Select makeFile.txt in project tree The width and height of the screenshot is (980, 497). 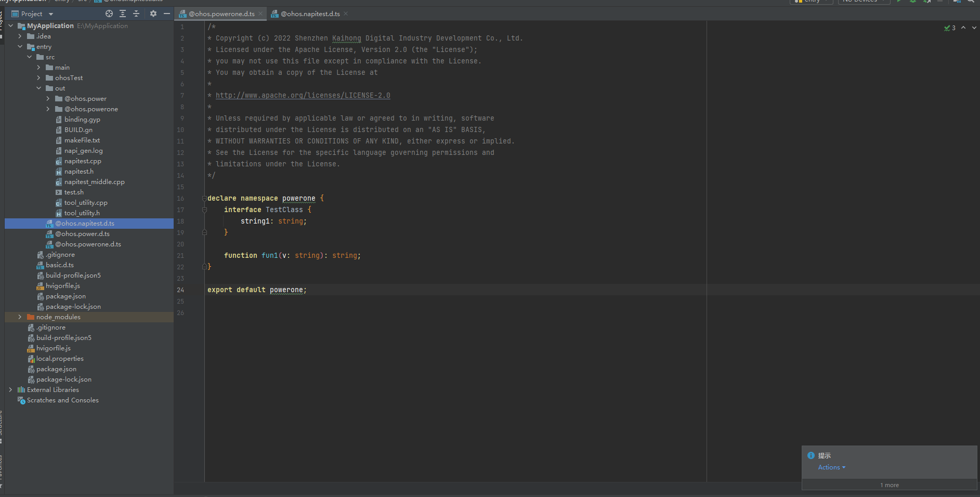click(x=82, y=140)
